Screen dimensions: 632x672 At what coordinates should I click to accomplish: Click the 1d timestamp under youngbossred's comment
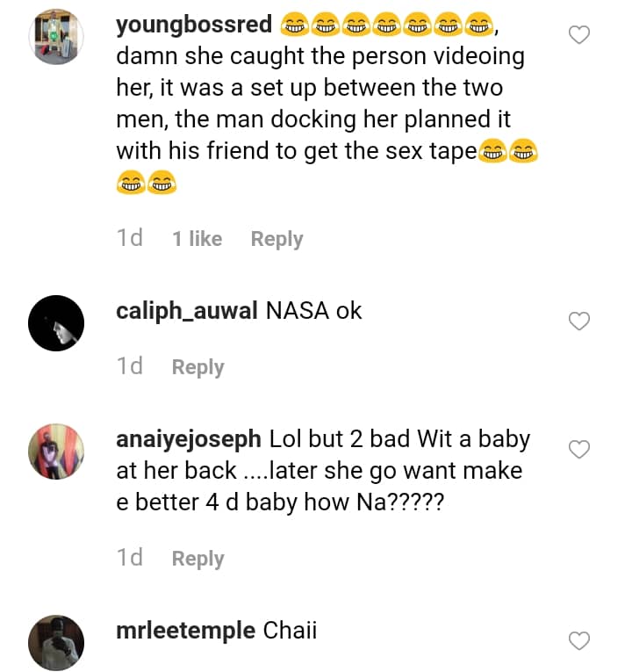(x=129, y=238)
